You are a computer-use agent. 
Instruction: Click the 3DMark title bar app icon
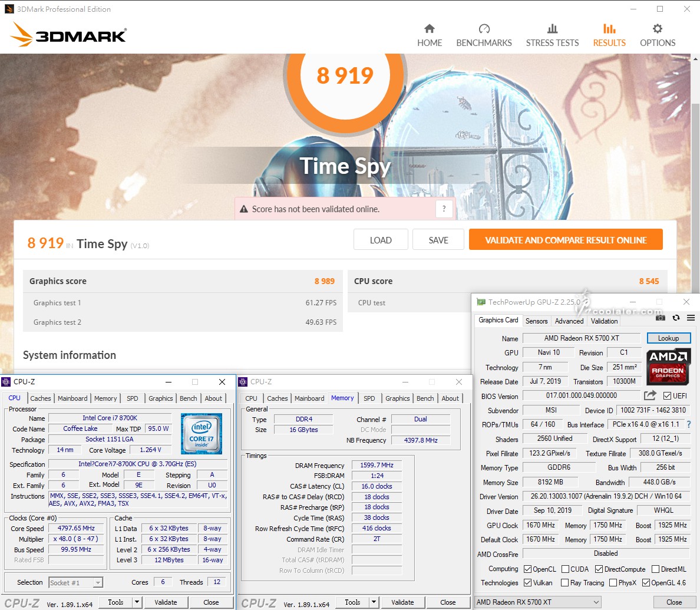pos(9,9)
